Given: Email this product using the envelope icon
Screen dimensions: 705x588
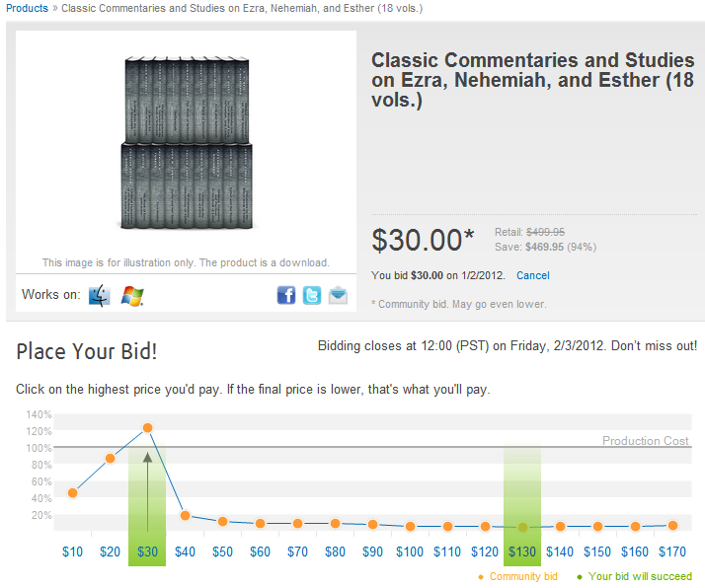Looking at the screenshot, I should pyautogui.click(x=338, y=295).
